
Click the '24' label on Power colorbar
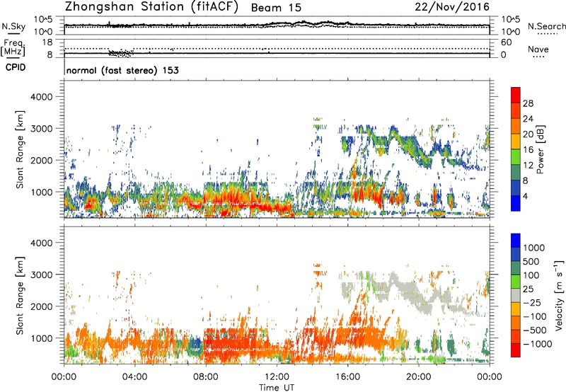pyautogui.click(x=528, y=119)
